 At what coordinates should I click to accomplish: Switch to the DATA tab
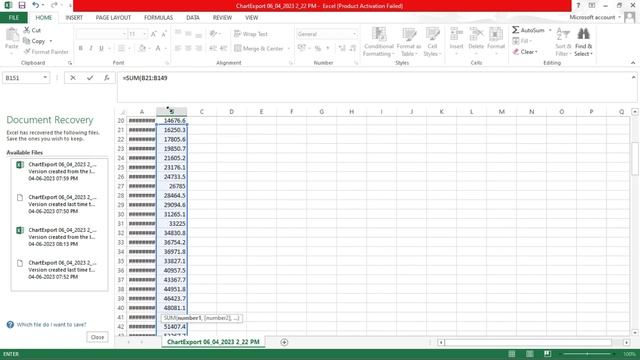pos(193,18)
